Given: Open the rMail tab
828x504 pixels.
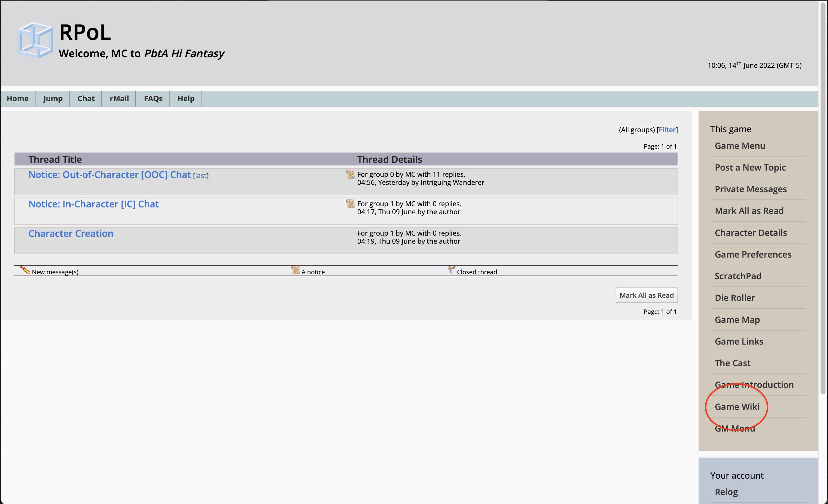Looking at the screenshot, I should [x=119, y=98].
